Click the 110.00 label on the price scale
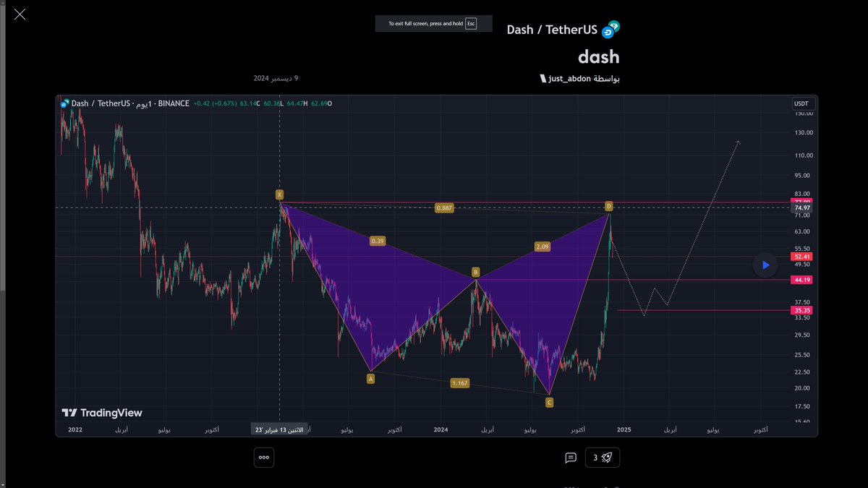 tap(804, 155)
